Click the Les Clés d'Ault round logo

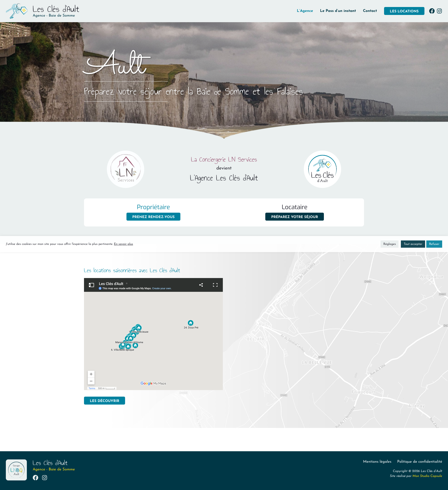coord(322,169)
